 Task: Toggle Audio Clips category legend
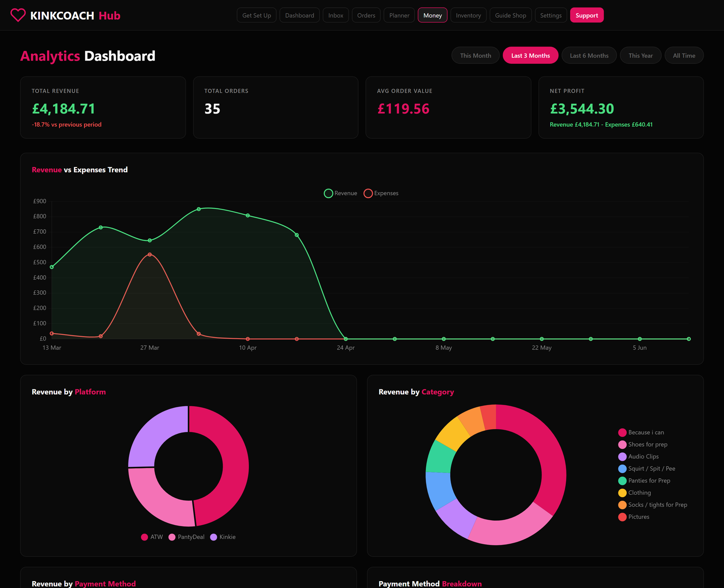tap(638, 456)
